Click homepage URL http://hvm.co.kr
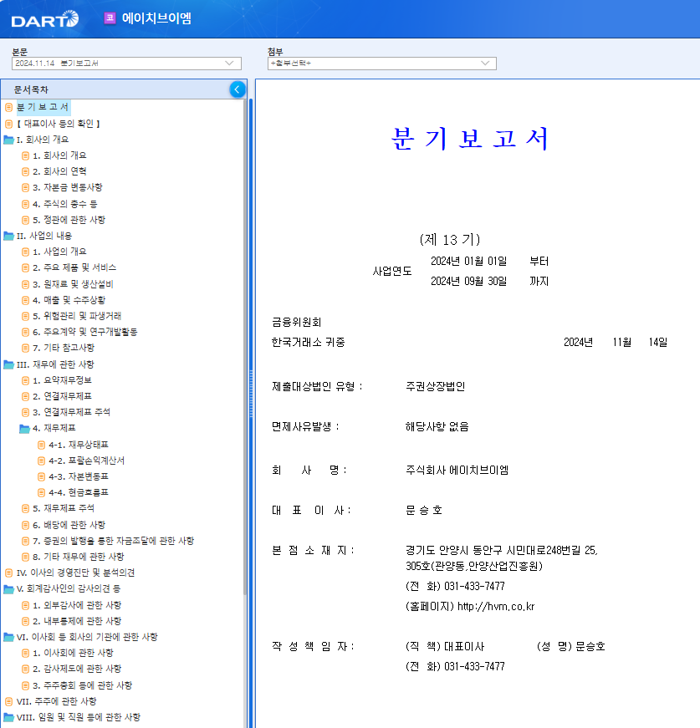 496,606
